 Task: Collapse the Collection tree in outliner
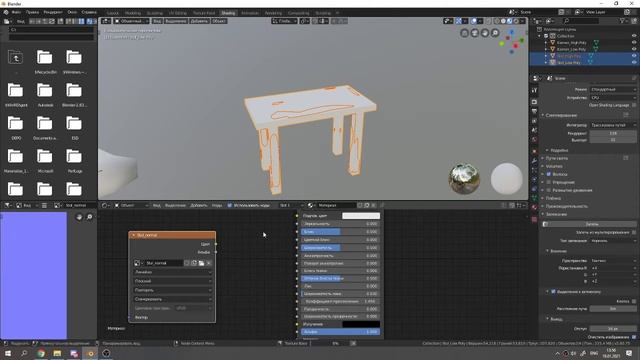pos(540,36)
